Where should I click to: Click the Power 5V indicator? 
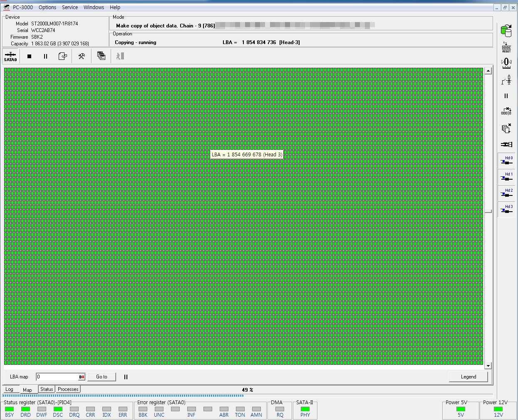[x=461, y=409]
